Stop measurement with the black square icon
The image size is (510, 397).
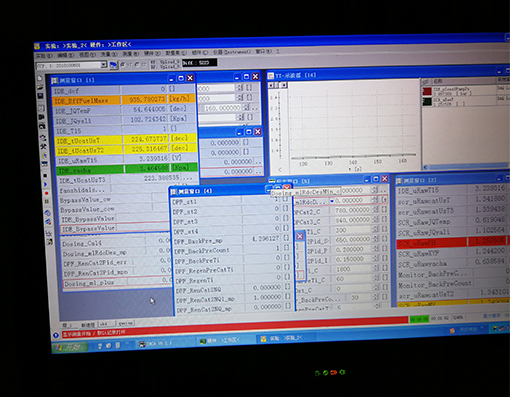point(45,175)
